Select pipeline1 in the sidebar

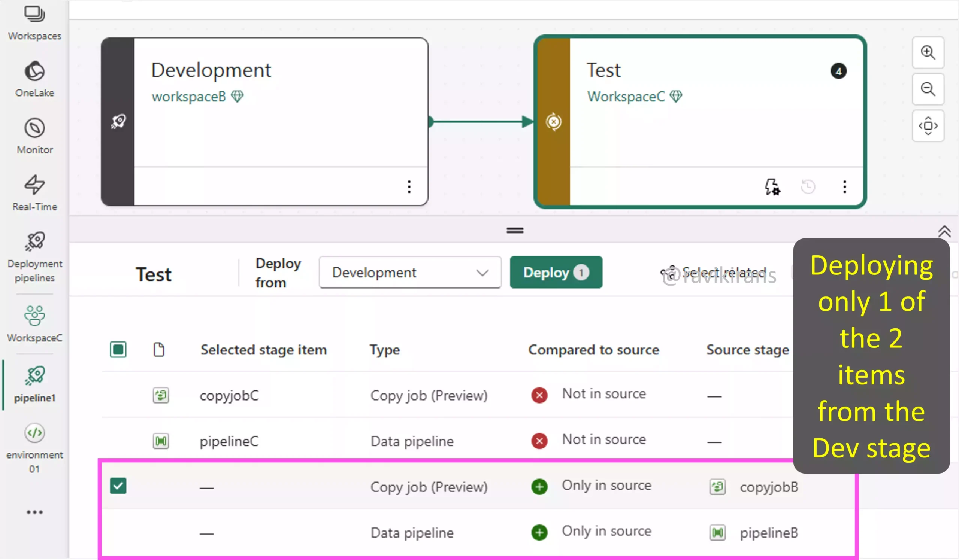(34, 384)
